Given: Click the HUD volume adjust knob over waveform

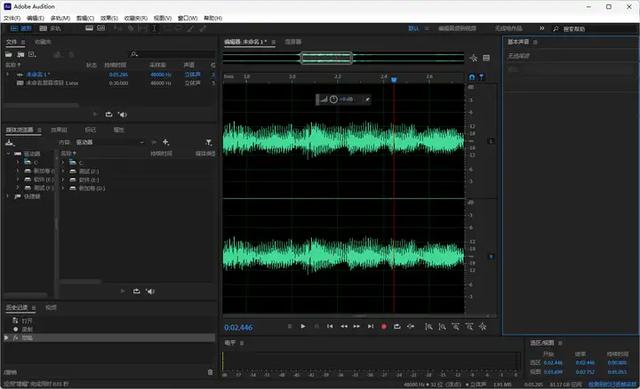Looking at the screenshot, I should (x=333, y=99).
